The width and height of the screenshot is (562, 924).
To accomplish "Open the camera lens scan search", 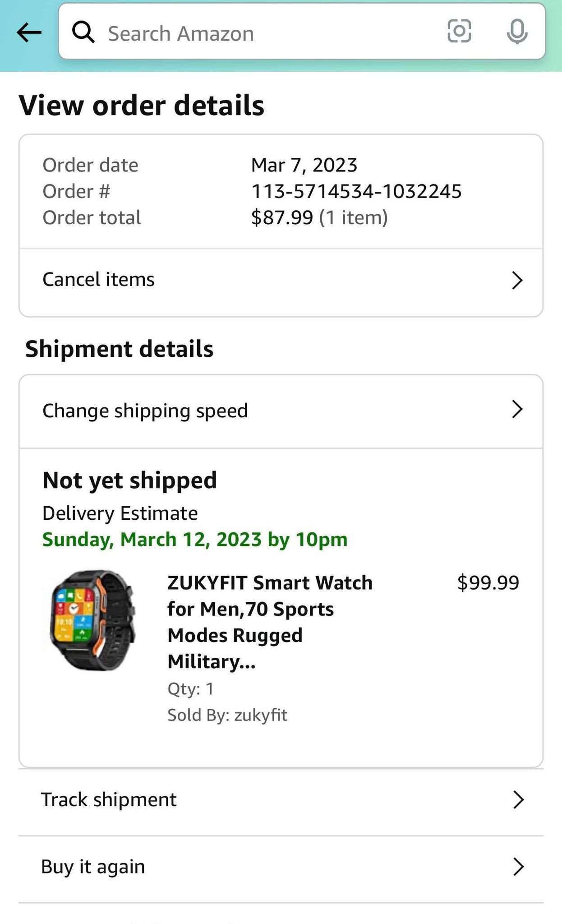I will pos(459,32).
